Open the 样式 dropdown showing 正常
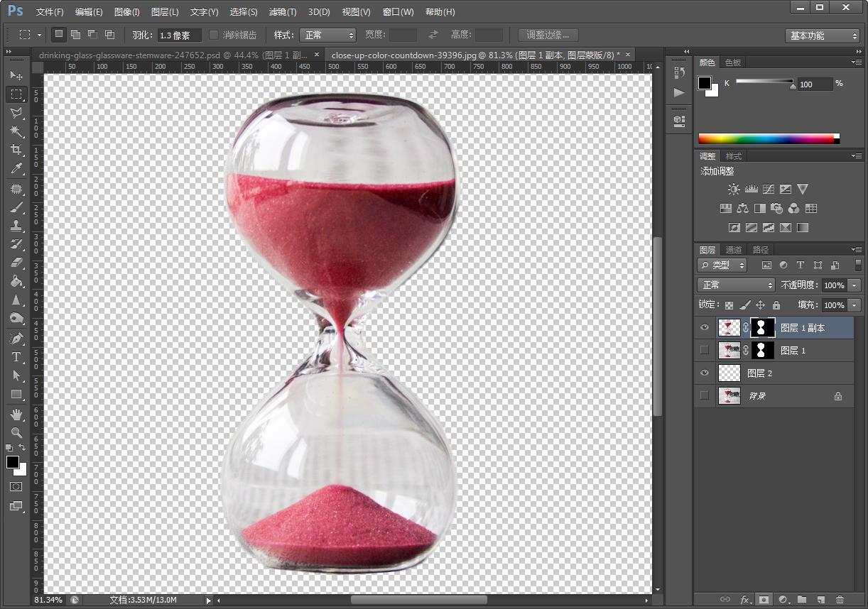Screen dimensions: 868x609 coord(327,35)
